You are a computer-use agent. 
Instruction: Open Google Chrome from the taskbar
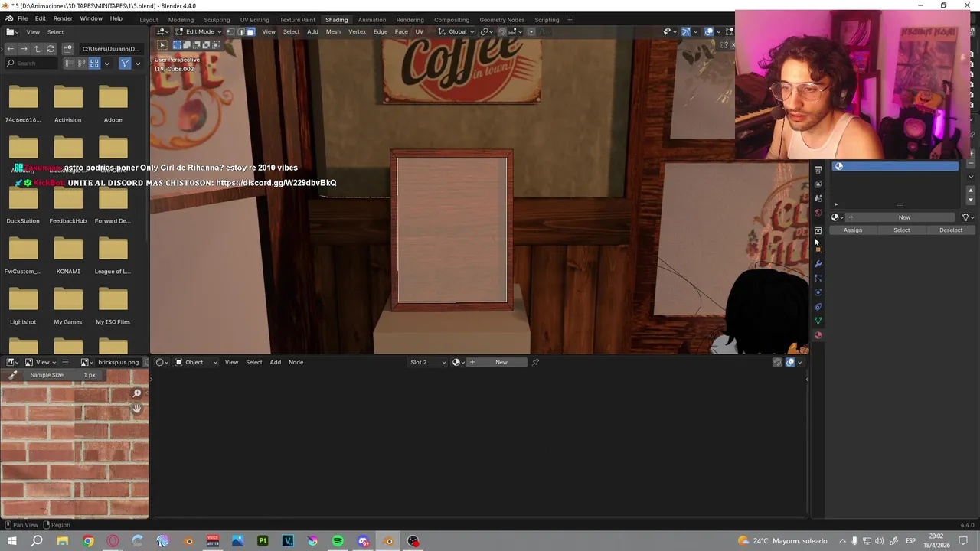pos(88,541)
